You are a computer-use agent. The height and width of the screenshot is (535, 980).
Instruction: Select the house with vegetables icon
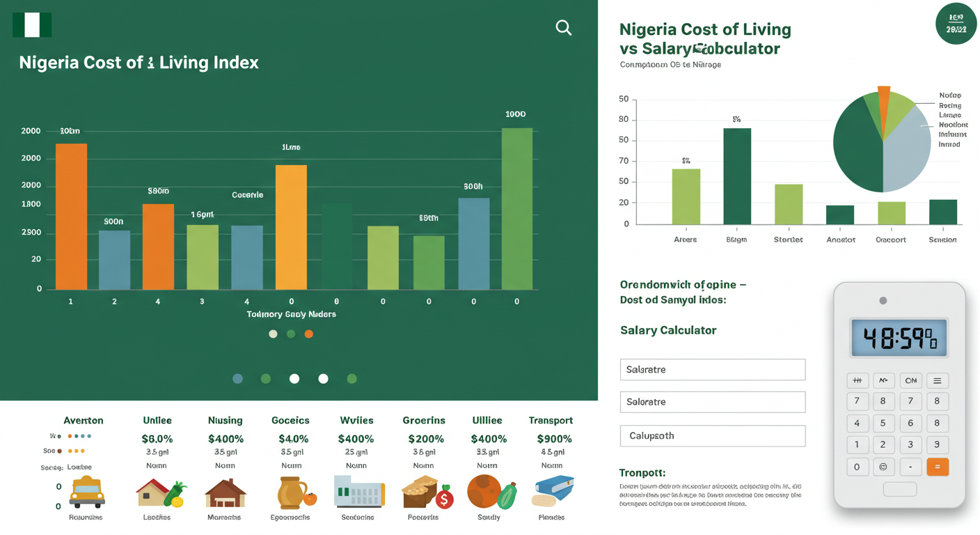click(161, 493)
